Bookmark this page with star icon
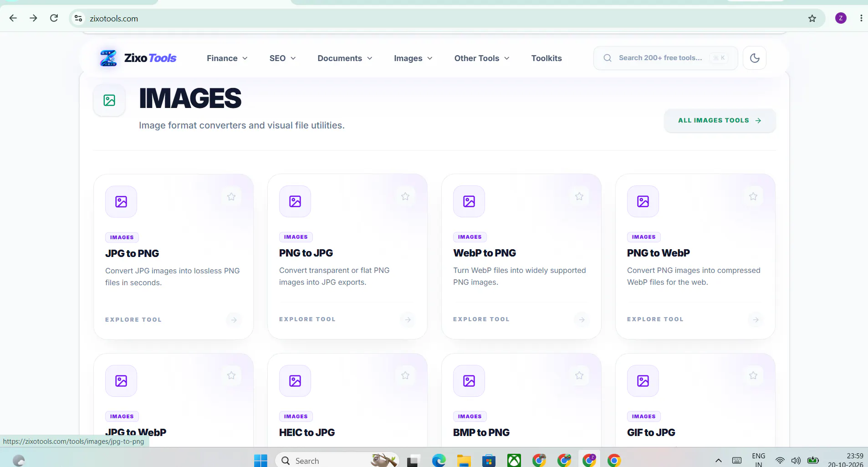868x467 pixels. point(812,18)
